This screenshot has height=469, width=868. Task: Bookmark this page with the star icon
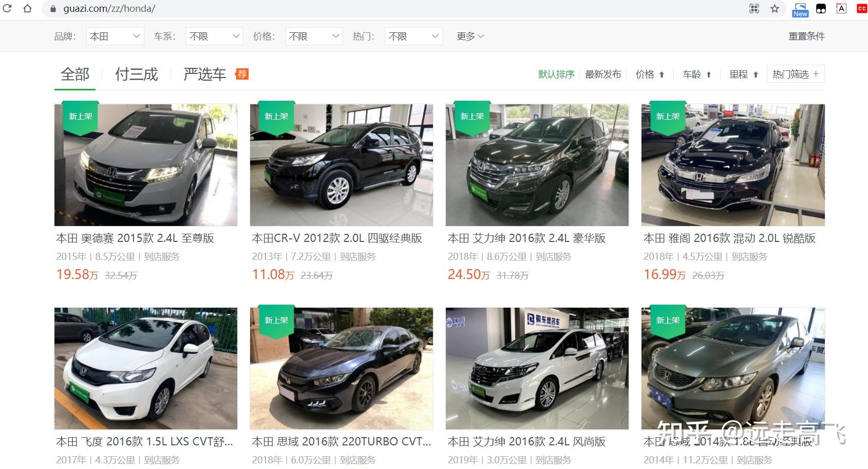pyautogui.click(x=775, y=9)
